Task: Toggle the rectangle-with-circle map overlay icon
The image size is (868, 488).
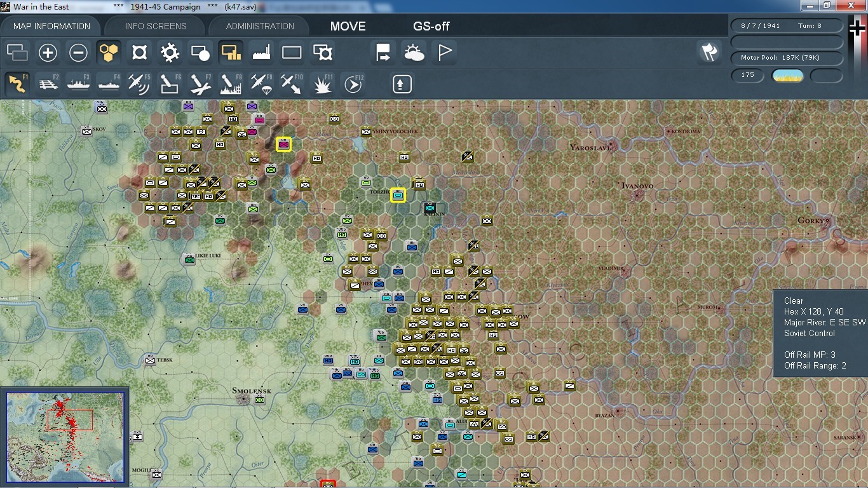Action: pyautogui.click(x=200, y=52)
